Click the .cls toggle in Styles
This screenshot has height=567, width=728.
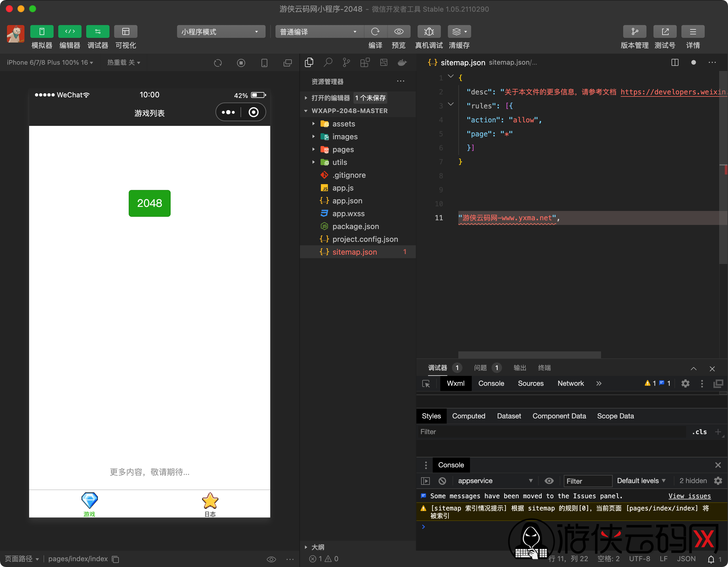[699, 432]
